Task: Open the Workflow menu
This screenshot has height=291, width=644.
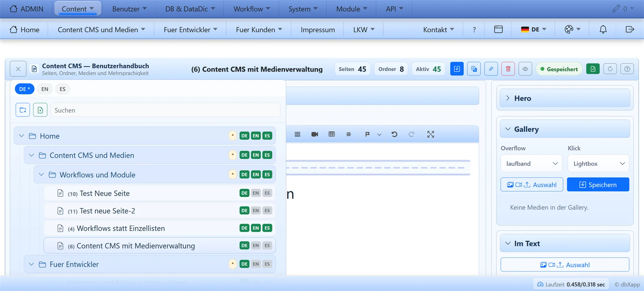Action: [252, 9]
